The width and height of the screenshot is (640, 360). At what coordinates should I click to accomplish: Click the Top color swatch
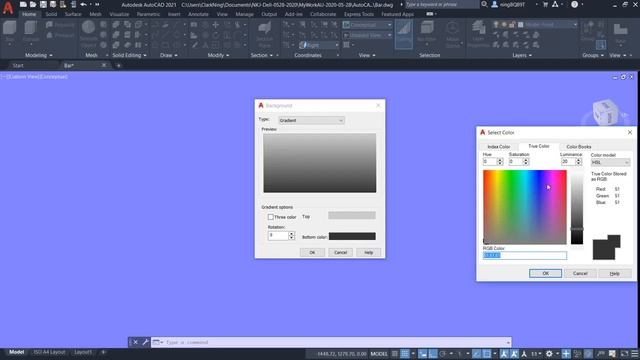(x=352, y=216)
